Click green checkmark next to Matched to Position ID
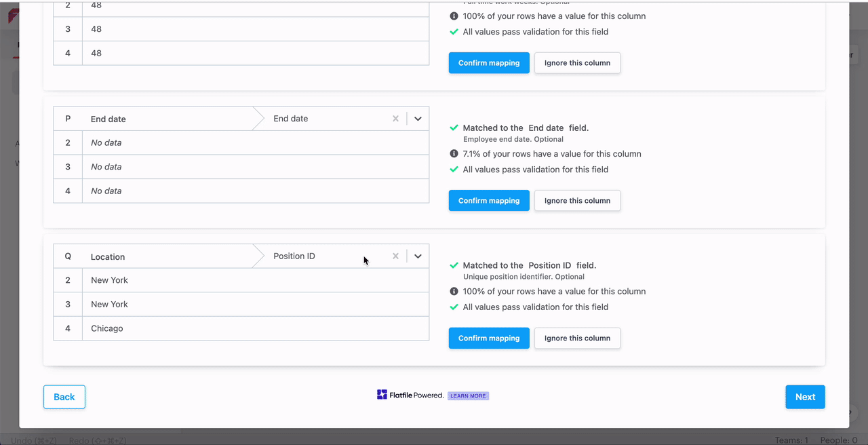The image size is (868, 445). click(x=454, y=265)
